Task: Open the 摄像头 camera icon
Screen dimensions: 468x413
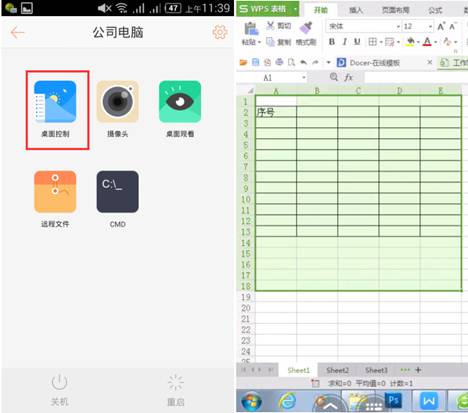Action: point(117,102)
